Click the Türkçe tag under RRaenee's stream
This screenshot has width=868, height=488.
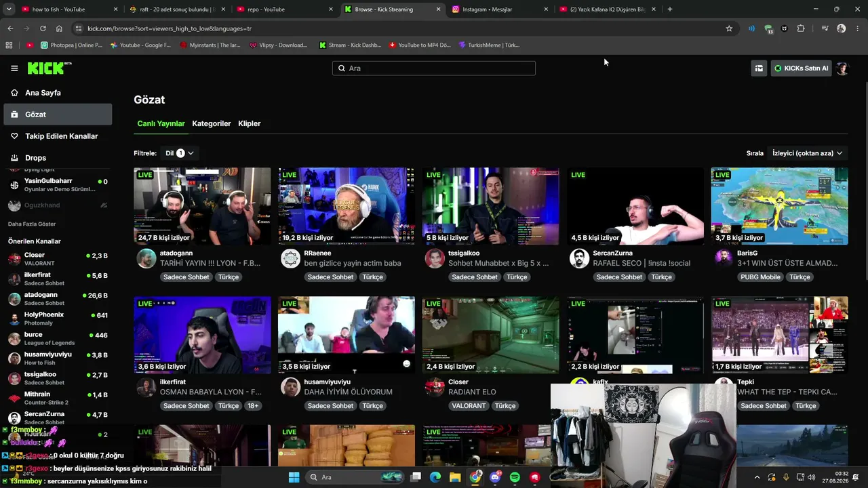click(372, 277)
